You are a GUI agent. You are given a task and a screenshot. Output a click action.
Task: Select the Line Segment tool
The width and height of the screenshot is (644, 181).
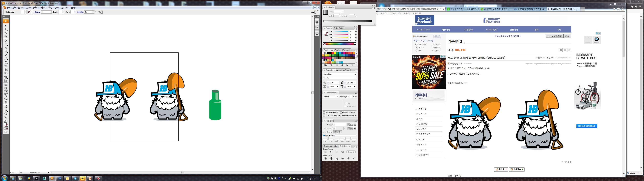click(x=6, y=47)
